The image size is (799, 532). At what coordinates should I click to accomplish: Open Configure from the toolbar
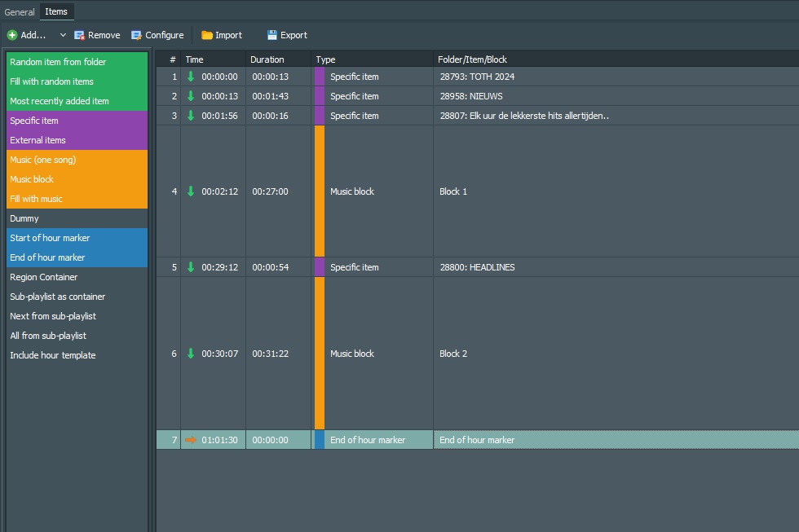click(157, 35)
